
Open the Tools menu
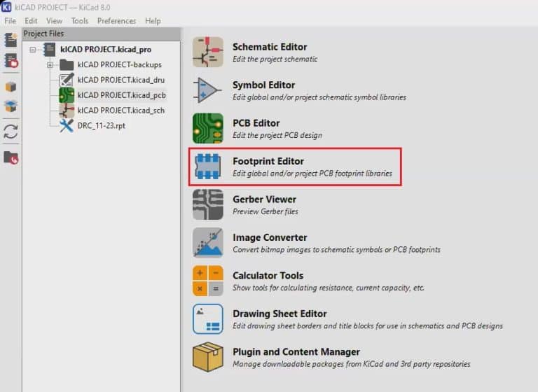click(80, 21)
